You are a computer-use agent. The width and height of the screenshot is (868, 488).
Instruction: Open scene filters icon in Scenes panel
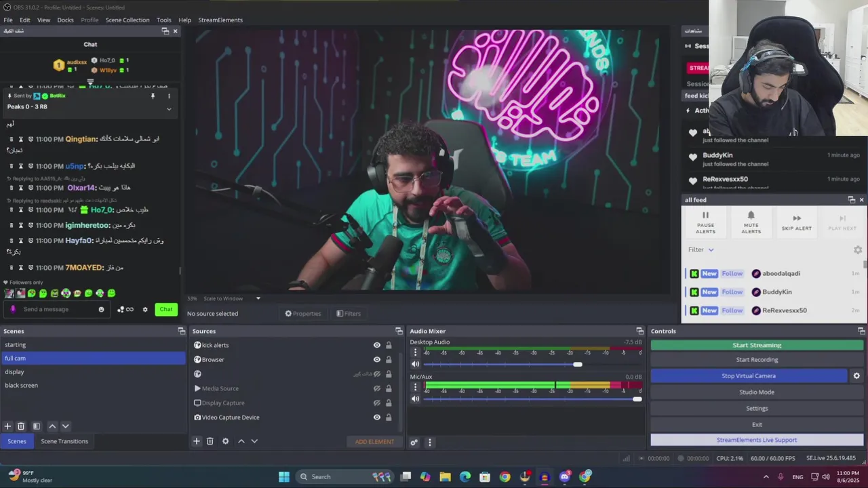37,426
